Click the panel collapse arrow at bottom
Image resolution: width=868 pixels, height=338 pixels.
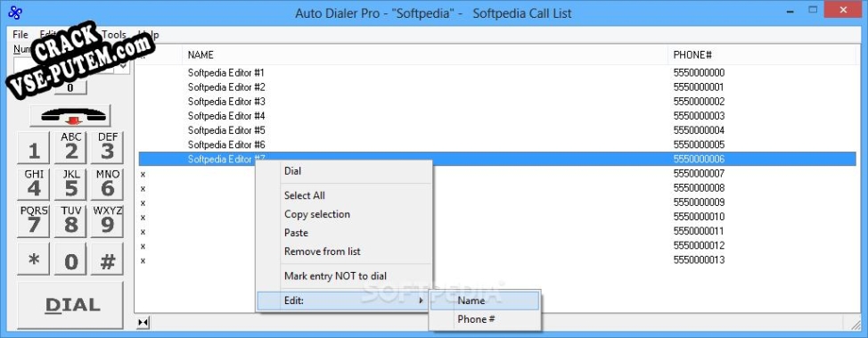143,323
